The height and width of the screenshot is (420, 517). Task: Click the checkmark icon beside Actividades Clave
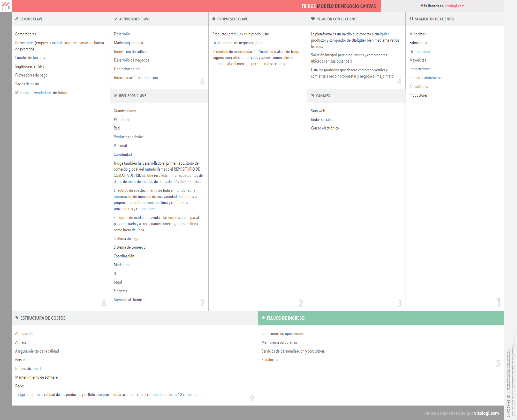click(116, 19)
